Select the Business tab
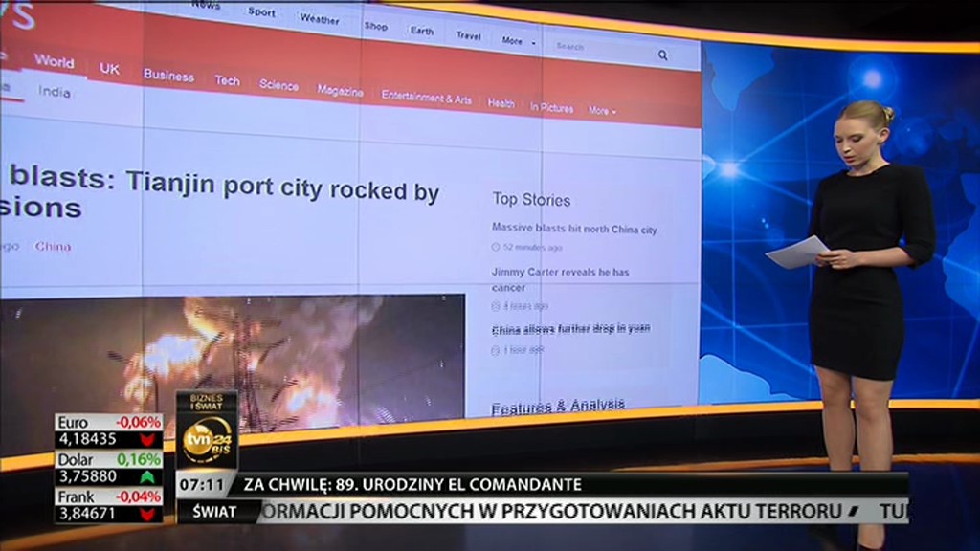980x551 pixels. 168,76
